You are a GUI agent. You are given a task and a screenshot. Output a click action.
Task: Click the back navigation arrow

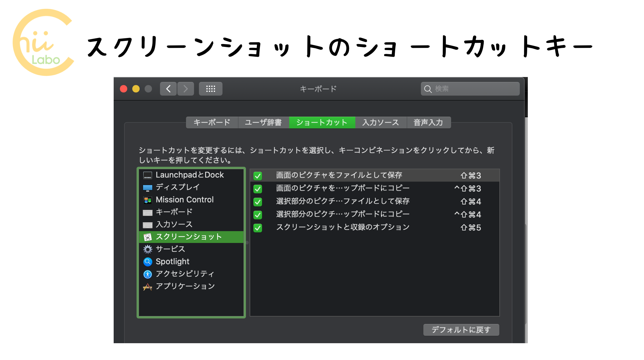tap(168, 89)
